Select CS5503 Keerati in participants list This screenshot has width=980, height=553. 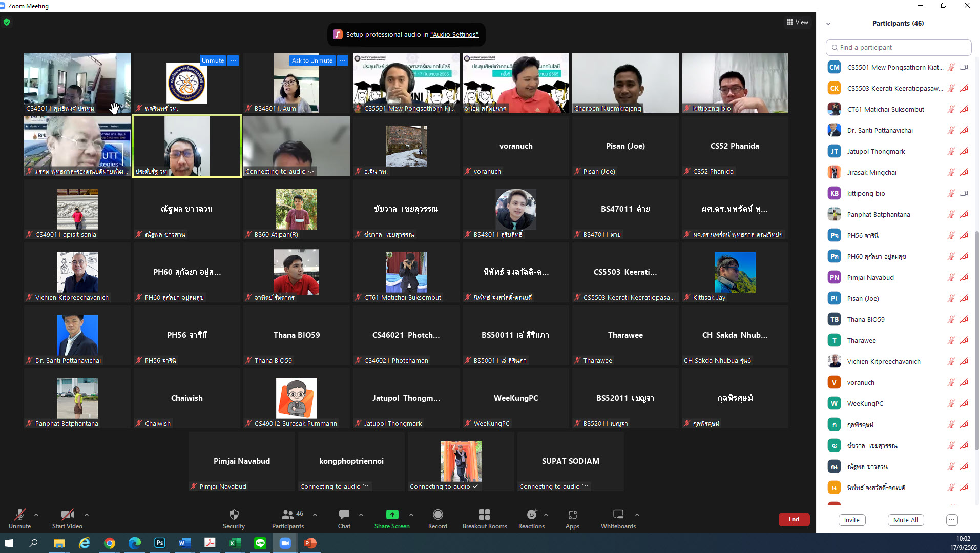[x=898, y=88]
